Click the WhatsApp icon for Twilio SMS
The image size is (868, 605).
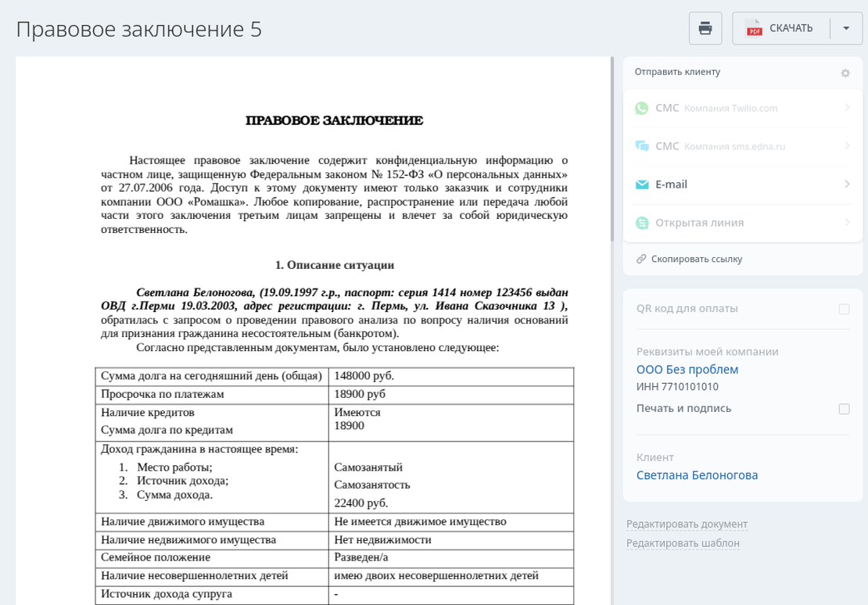click(642, 108)
